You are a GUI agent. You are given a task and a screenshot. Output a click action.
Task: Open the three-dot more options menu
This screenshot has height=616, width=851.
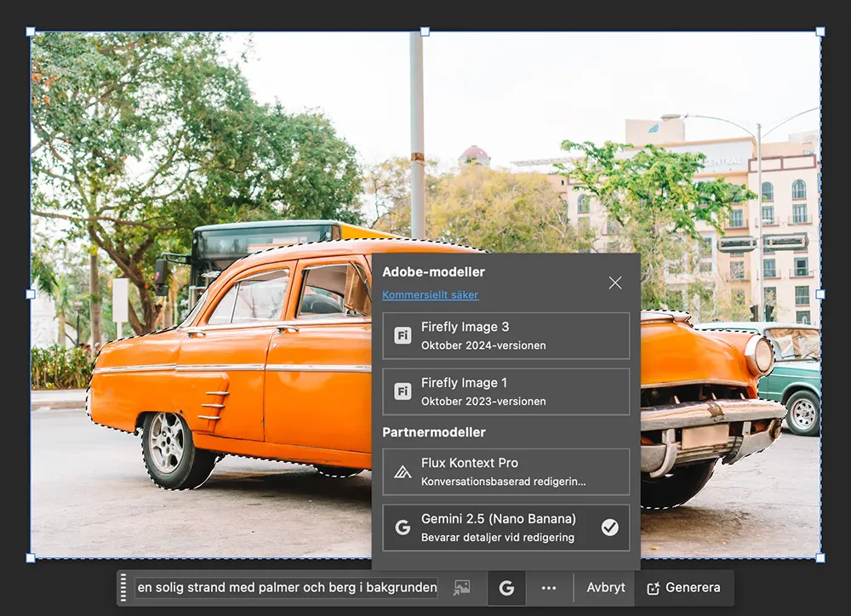coord(549,588)
